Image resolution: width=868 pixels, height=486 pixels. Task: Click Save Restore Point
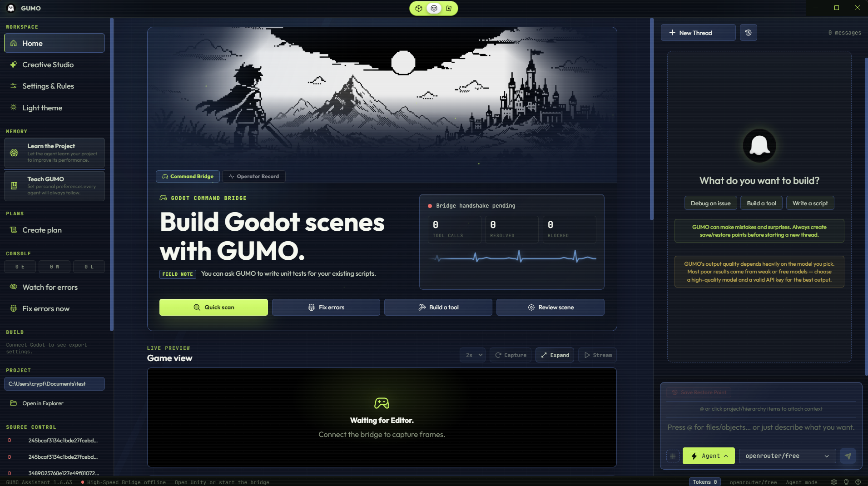[699, 392]
